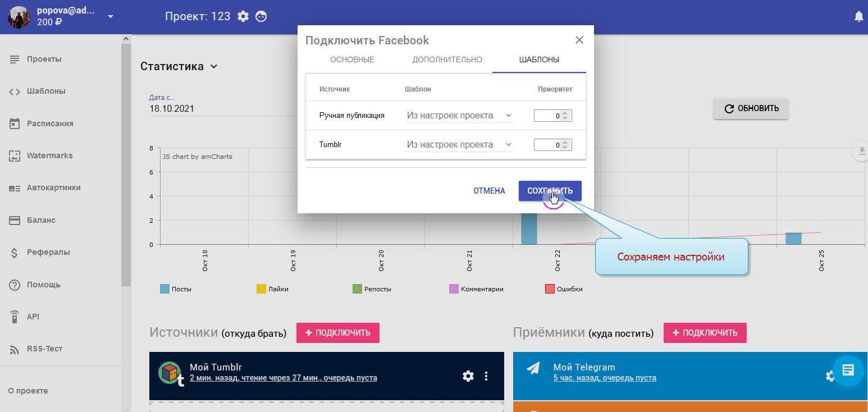Click the Отмена button
868x412 pixels.
pos(489,191)
